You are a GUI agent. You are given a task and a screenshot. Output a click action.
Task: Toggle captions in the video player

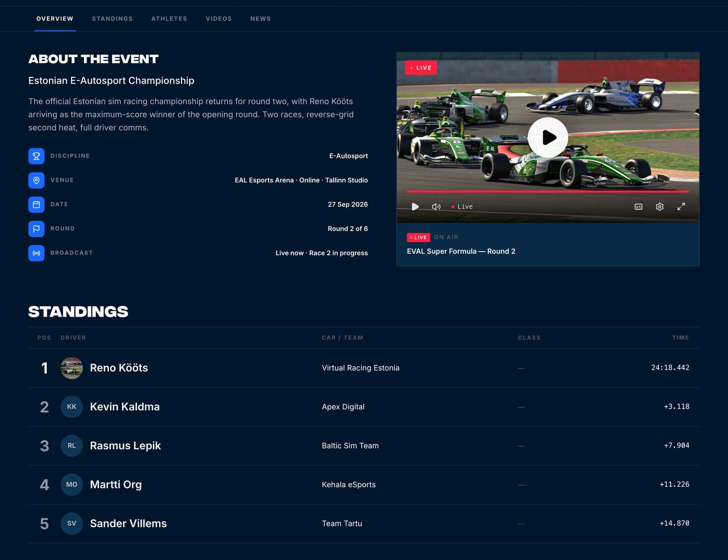638,207
